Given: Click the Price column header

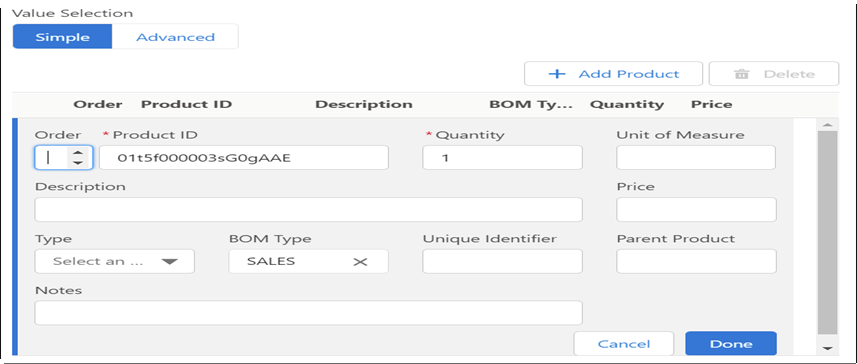Looking at the screenshot, I should pos(712,104).
